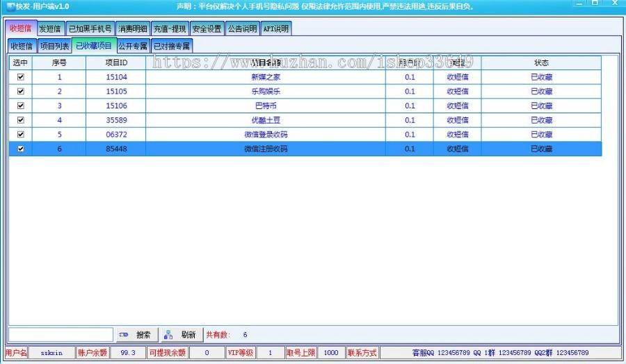
Task: Switch to the 充值-提现 tab
Action: pyautogui.click(x=170, y=29)
